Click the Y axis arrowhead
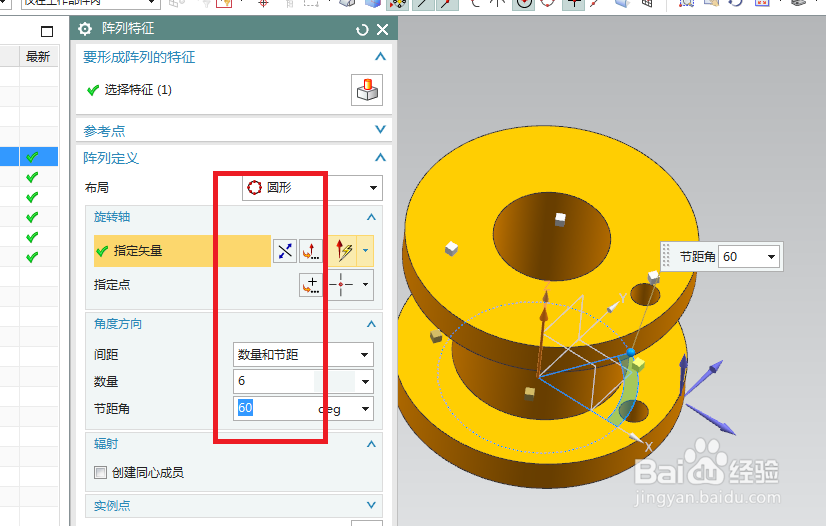 [x=613, y=307]
